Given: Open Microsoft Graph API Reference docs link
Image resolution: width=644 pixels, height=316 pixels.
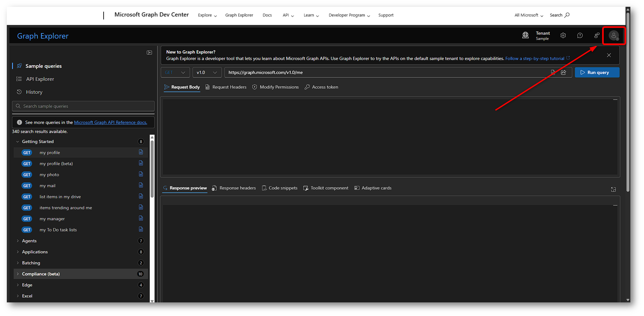Looking at the screenshot, I should (110, 122).
